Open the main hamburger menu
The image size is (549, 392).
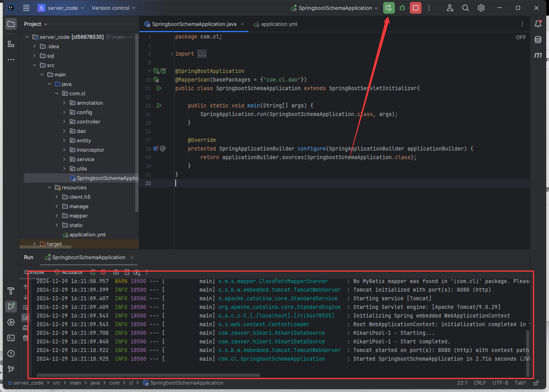pyautogui.click(x=26, y=8)
